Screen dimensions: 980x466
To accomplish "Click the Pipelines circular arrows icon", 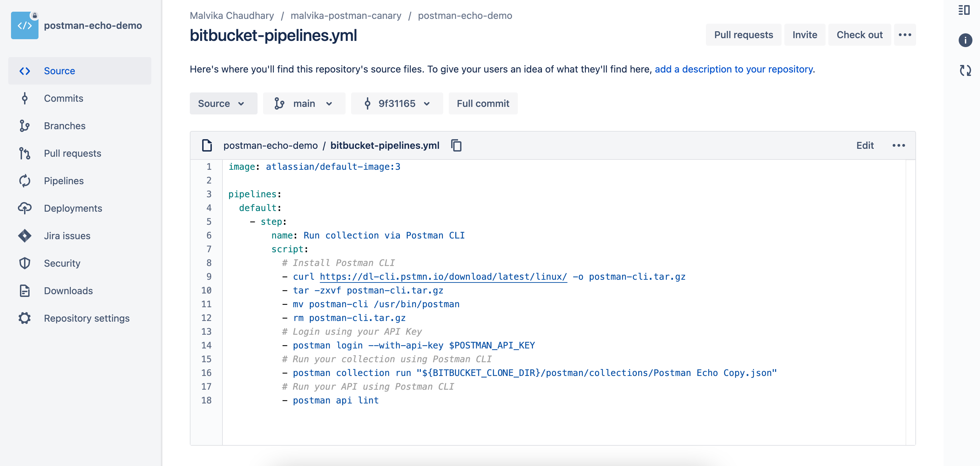I will [x=25, y=181].
